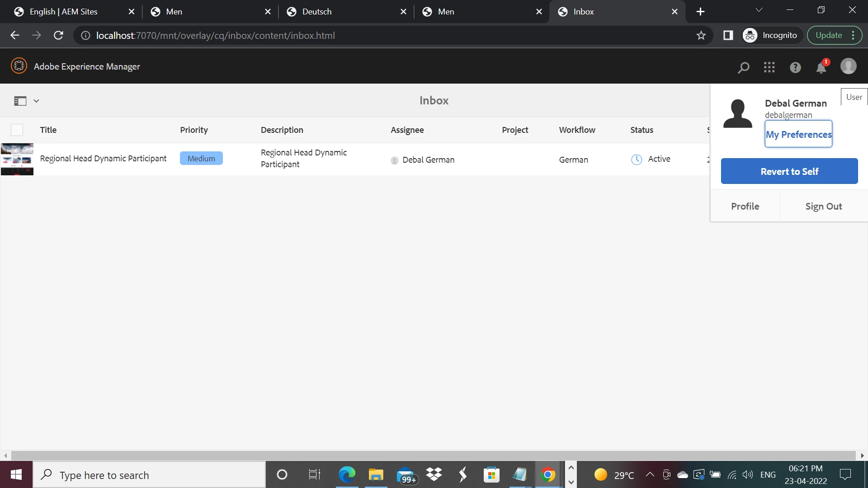The image size is (868, 488).
Task: Open the AEM search magnifier icon
Action: click(x=743, y=67)
